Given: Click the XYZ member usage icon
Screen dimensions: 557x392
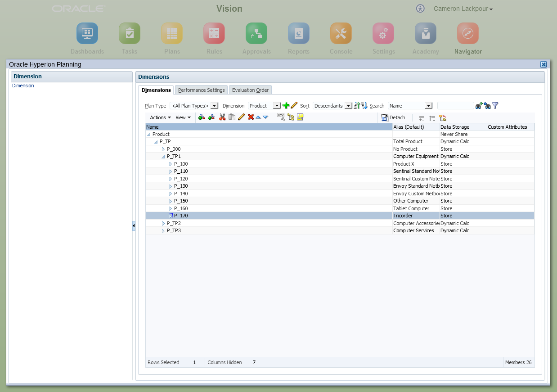Looking at the screenshot, I should (x=281, y=117).
